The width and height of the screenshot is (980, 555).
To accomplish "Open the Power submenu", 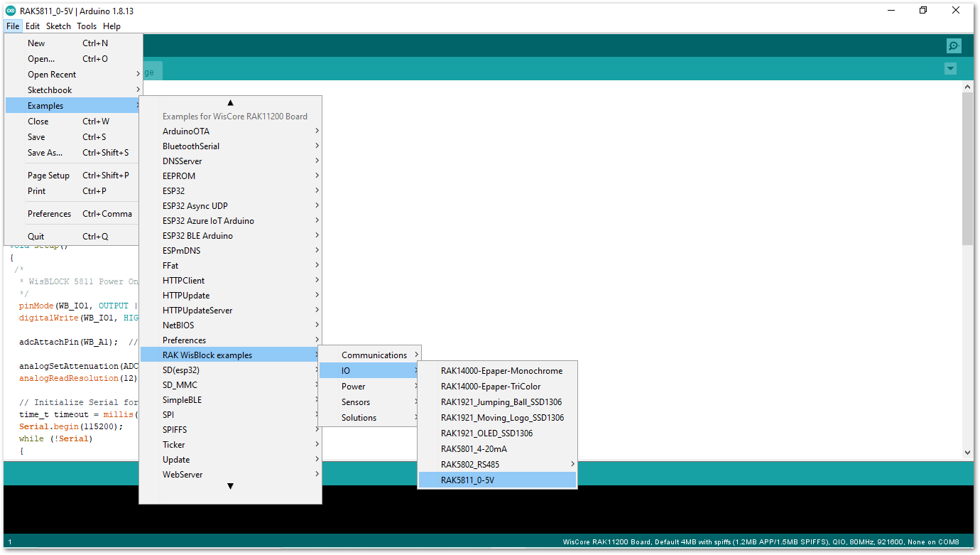I will pos(370,387).
